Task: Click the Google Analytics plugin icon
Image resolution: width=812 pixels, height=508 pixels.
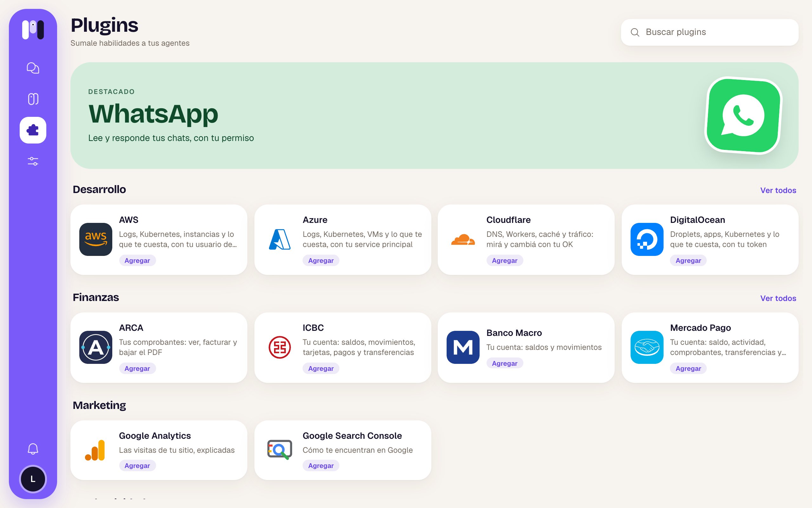Action: pos(95,450)
